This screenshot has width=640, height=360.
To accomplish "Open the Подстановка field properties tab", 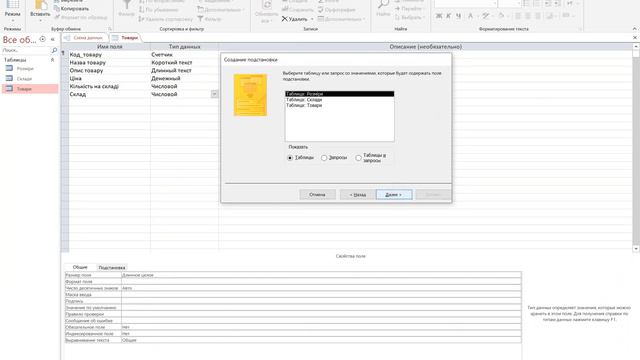I will pyautogui.click(x=112, y=267).
